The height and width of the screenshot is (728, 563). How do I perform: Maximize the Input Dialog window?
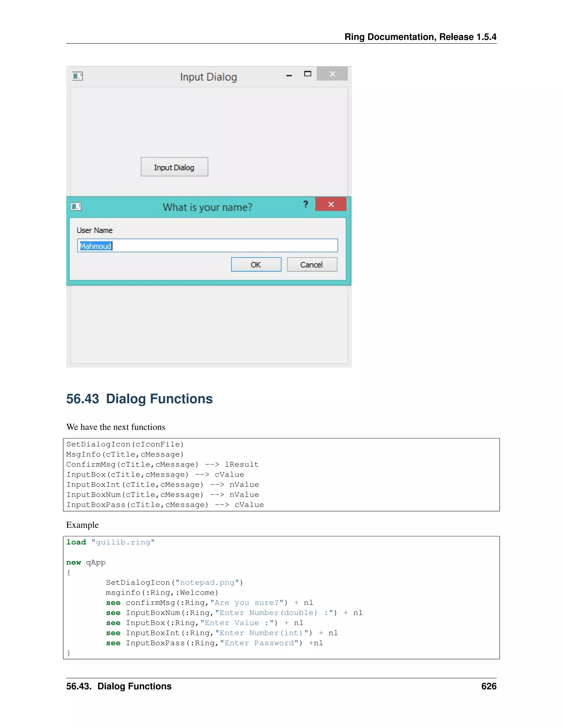[x=308, y=74]
